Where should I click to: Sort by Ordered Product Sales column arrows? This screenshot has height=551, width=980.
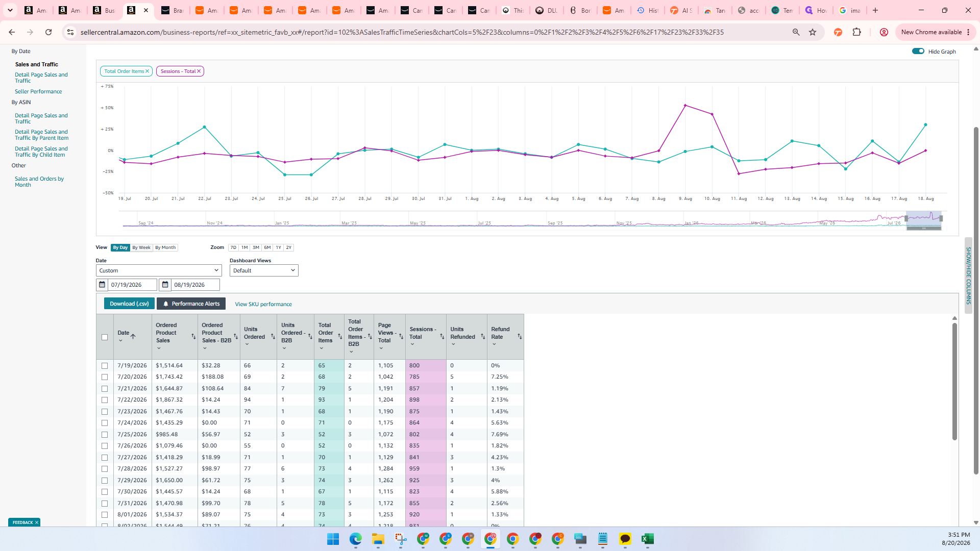point(193,337)
